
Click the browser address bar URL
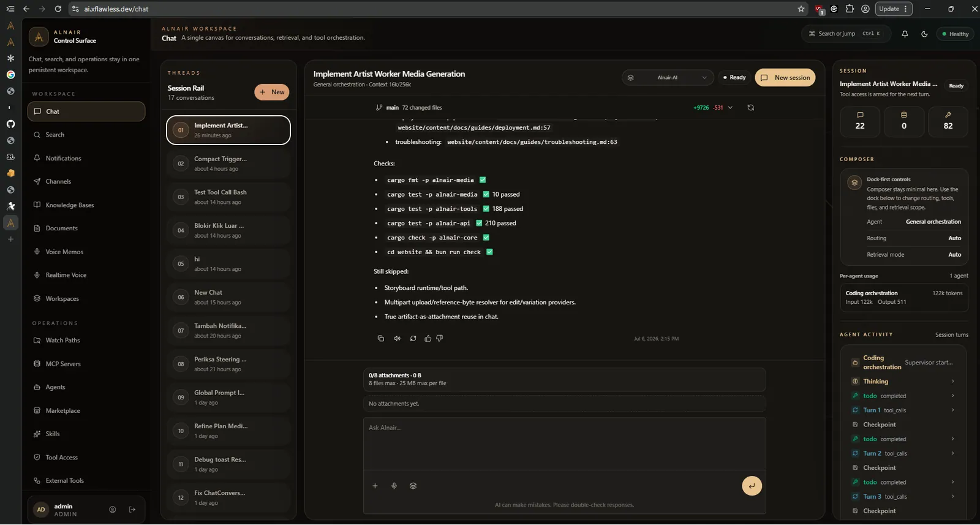[116, 9]
